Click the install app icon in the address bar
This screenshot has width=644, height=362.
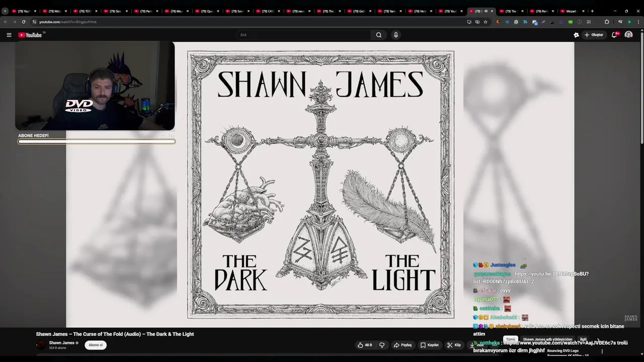tap(469, 22)
